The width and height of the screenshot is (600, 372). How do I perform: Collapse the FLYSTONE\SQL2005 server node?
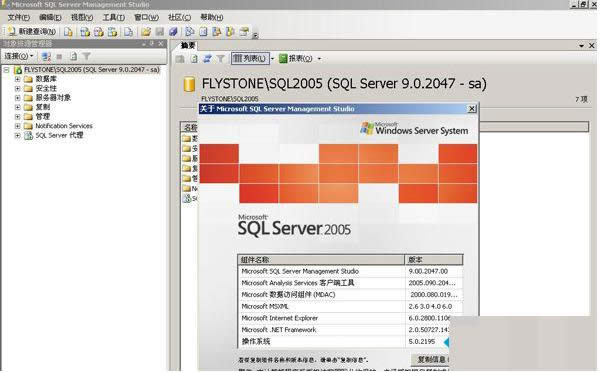tap(7, 70)
